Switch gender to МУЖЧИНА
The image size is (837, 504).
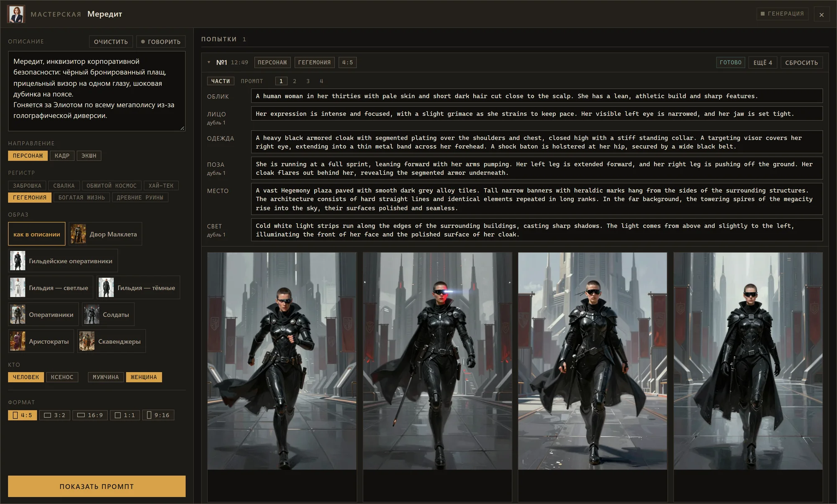tap(106, 377)
